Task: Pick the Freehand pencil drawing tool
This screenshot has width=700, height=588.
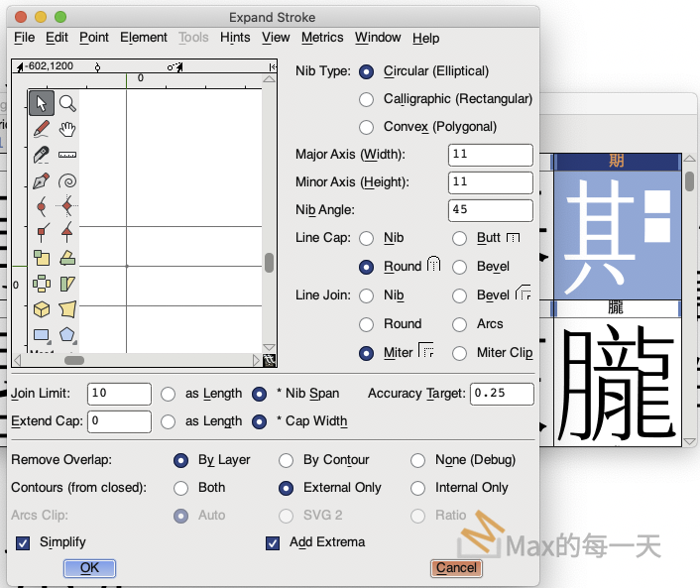Action: 42,129
